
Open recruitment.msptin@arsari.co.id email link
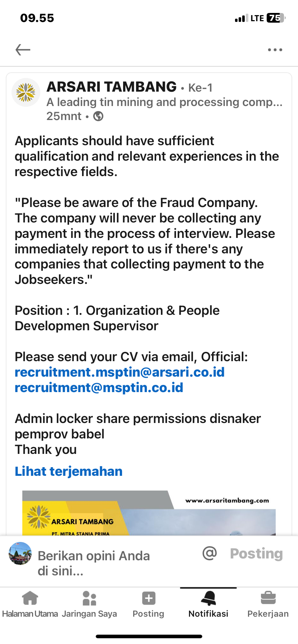point(119,372)
